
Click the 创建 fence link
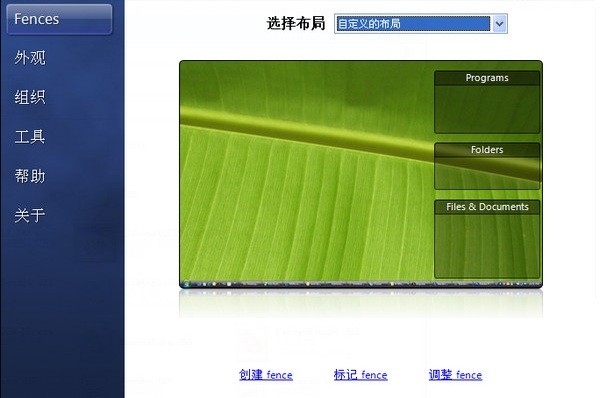tap(266, 375)
